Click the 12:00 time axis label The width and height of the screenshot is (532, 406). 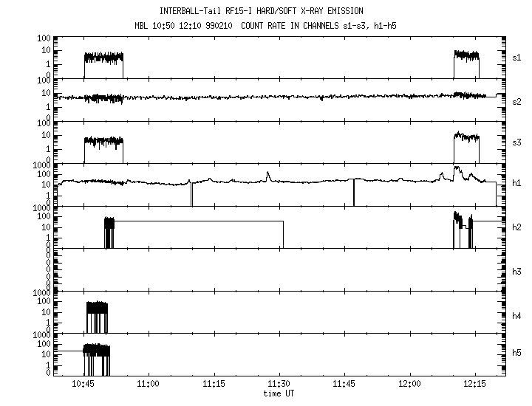pyautogui.click(x=409, y=385)
